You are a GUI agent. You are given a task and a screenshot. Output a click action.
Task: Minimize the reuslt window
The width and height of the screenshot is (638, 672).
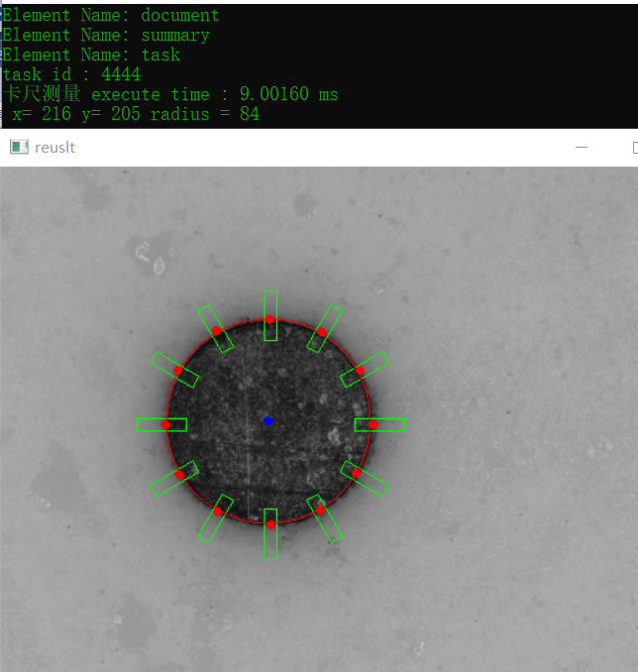581,147
